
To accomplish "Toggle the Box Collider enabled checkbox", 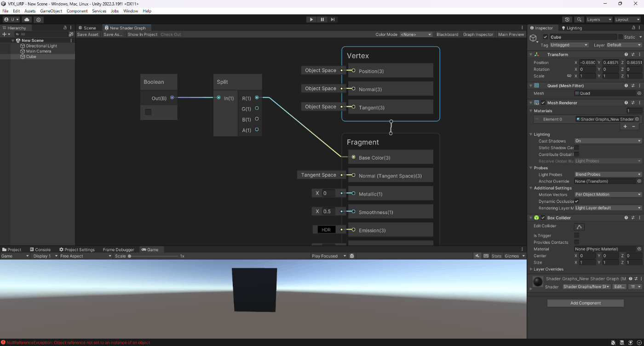I will tap(543, 218).
